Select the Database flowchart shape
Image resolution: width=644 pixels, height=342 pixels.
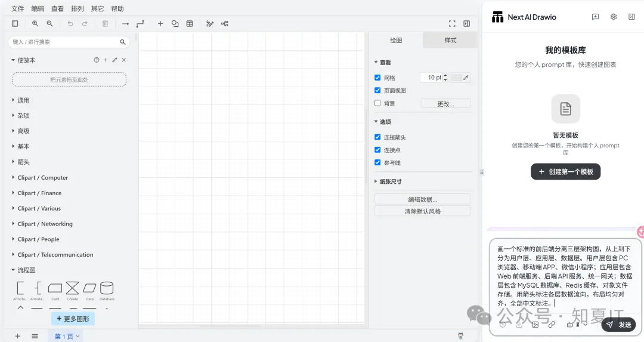tap(107, 288)
